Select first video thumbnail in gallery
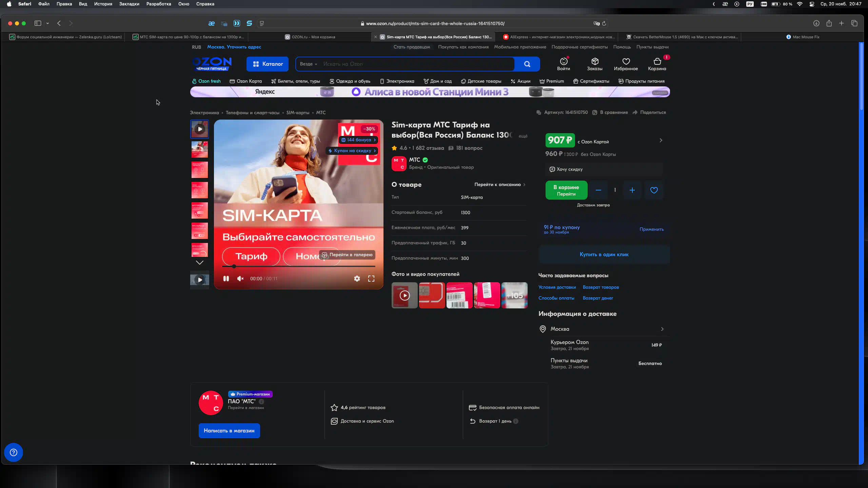 coord(199,129)
